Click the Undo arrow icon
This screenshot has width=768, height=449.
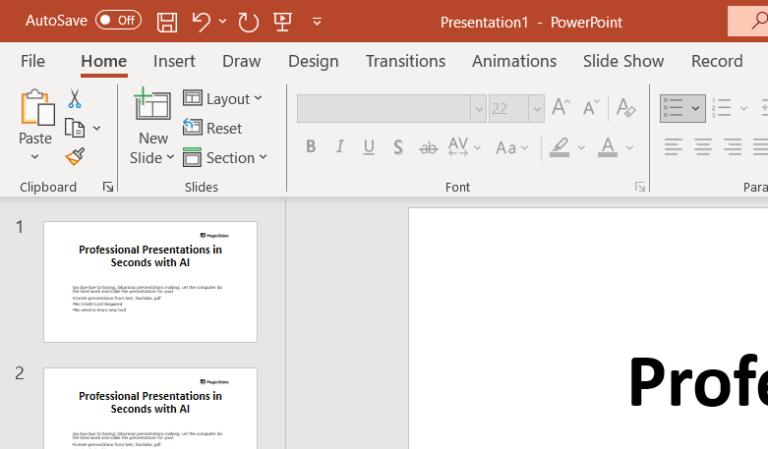pos(201,22)
